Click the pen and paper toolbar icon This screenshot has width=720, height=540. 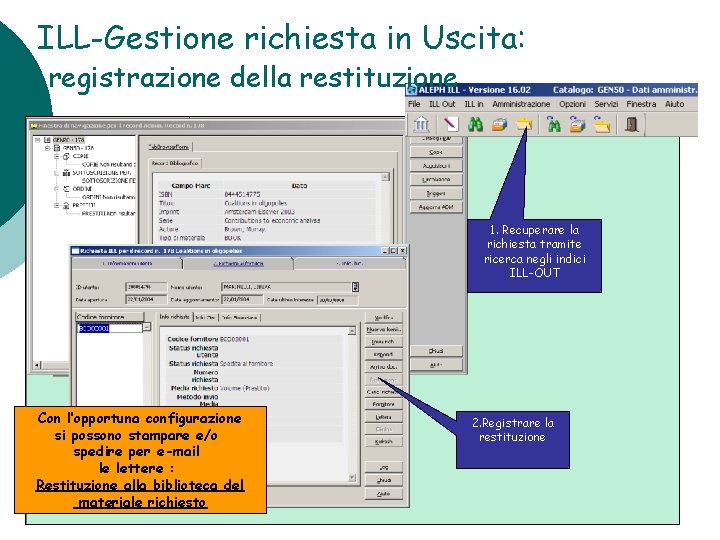click(x=450, y=124)
